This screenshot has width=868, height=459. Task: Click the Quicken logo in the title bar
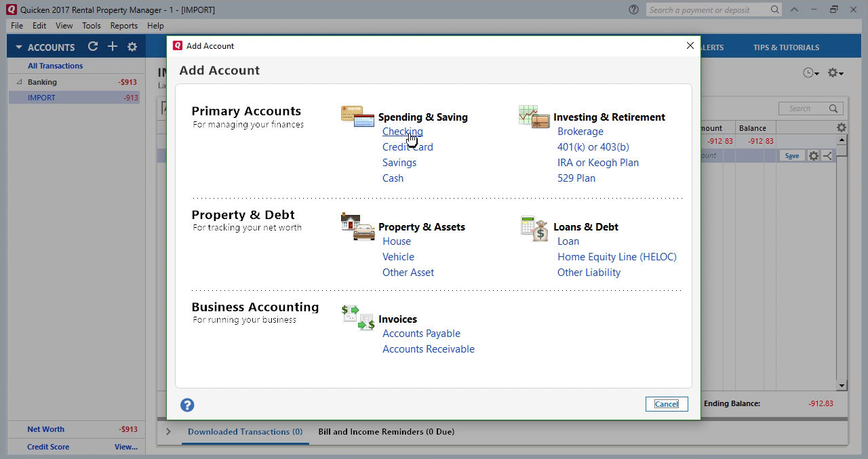[x=11, y=9]
